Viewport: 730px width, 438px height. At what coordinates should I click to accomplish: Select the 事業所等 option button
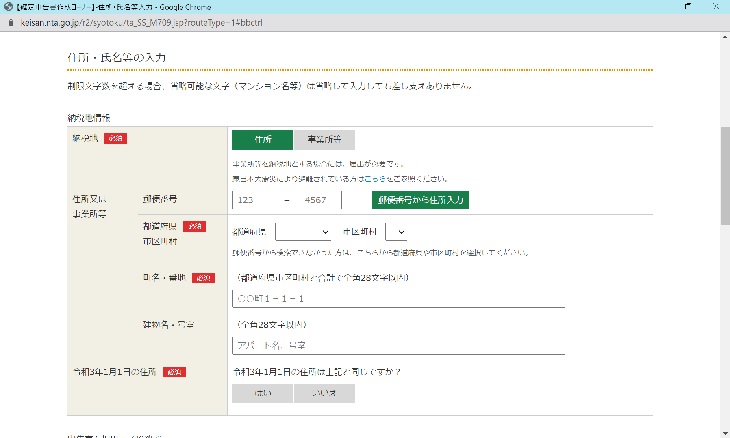click(x=324, y=140)
